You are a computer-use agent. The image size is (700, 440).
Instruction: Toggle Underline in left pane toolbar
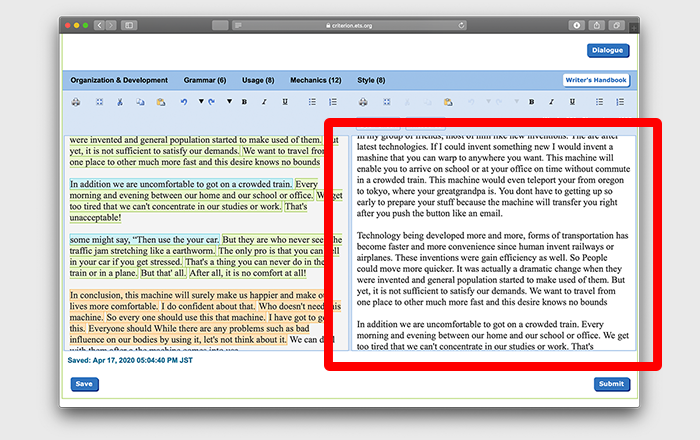[x=285, y=102]
